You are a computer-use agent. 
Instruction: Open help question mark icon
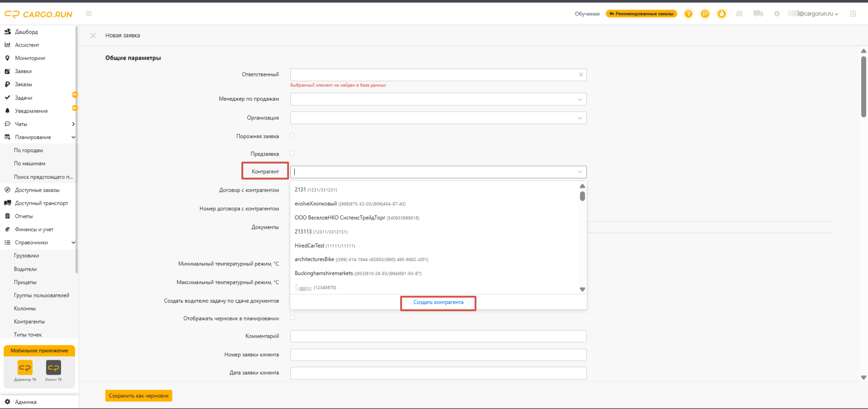tap(688, 14)
